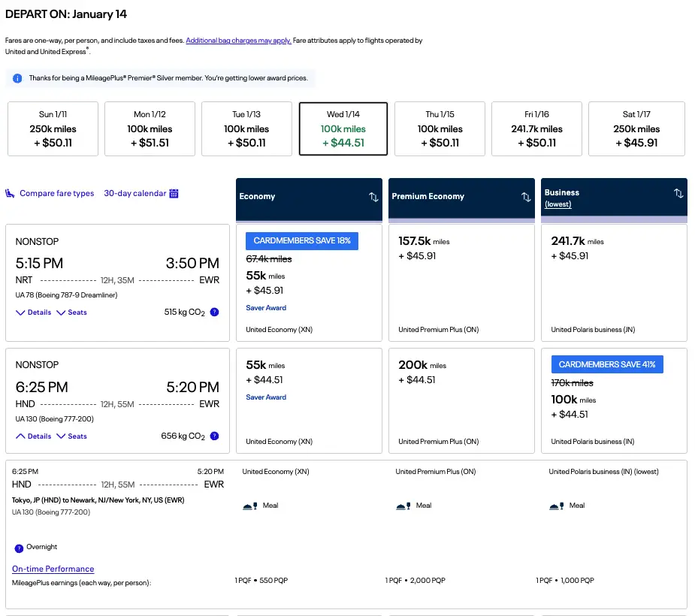Open On-time Performance link
695x616 pixels.
click(53, 569)
